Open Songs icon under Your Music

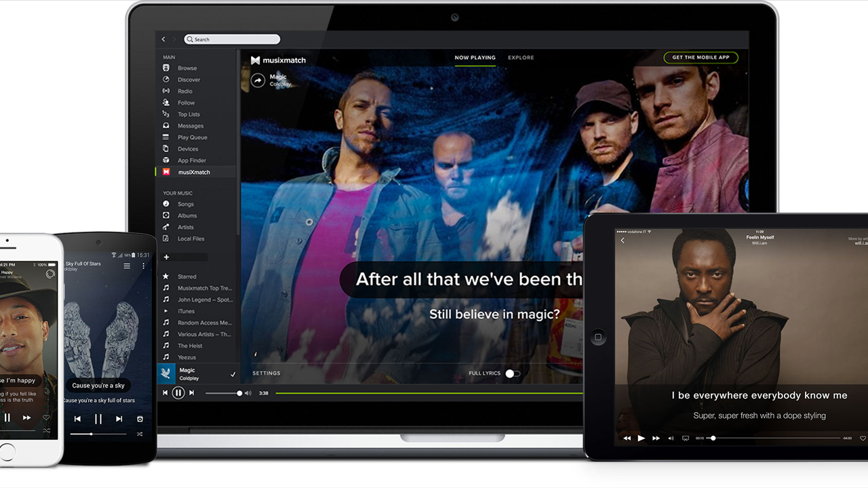pos(166,203)
